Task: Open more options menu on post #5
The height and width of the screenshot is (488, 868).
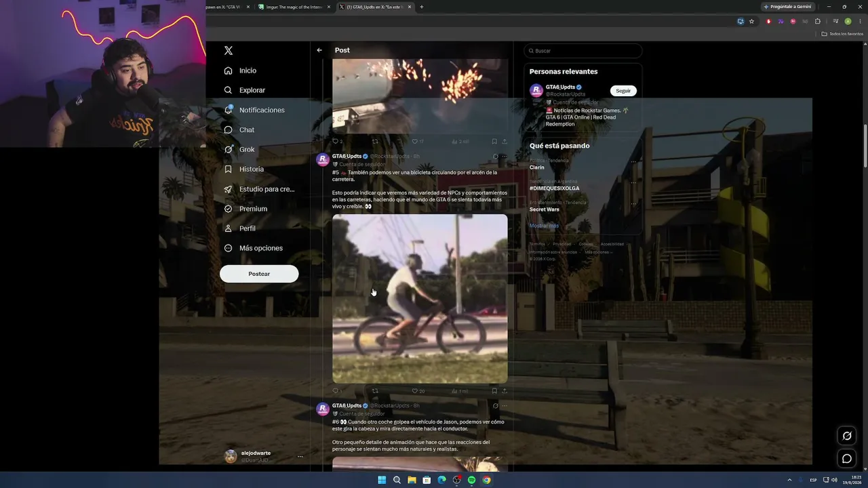Action: pyautogui.click(x=505, y=157)
